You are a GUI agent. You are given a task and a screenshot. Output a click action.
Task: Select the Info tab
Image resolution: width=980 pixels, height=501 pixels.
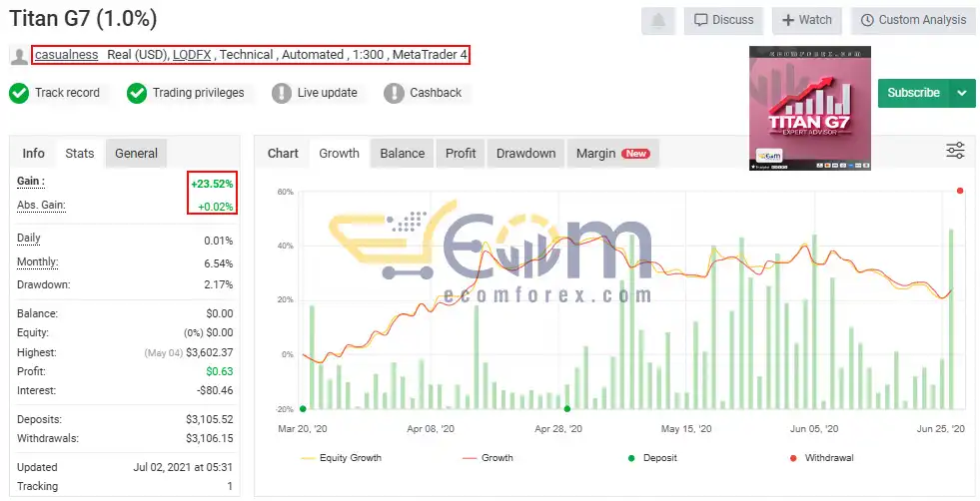click(x=33, y=153)
